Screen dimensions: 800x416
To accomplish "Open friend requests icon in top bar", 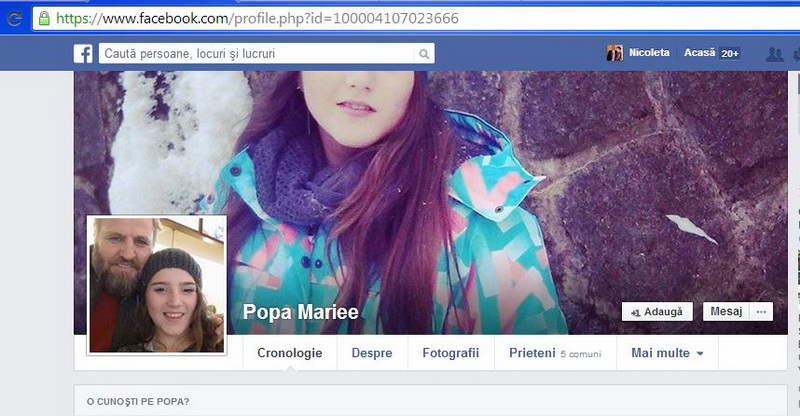I will coord(774,54).
